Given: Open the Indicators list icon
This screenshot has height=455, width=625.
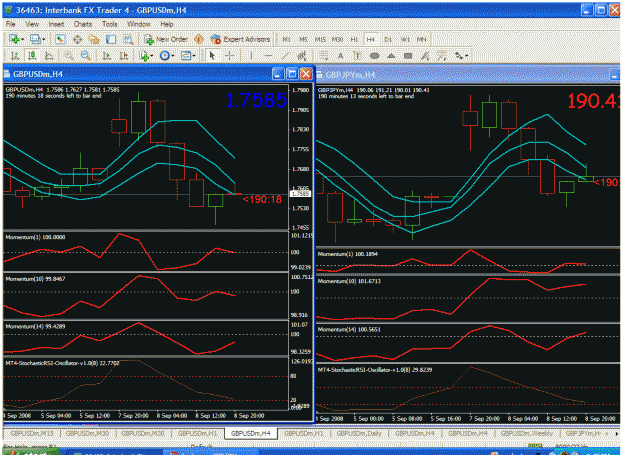Looking at the screenshot, I should tap(144, 55).
